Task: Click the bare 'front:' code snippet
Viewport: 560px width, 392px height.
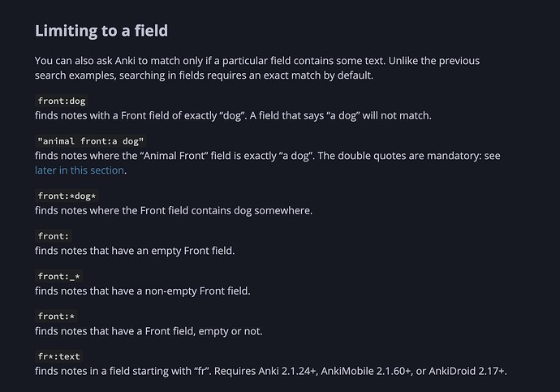Action: coord(54,236)
